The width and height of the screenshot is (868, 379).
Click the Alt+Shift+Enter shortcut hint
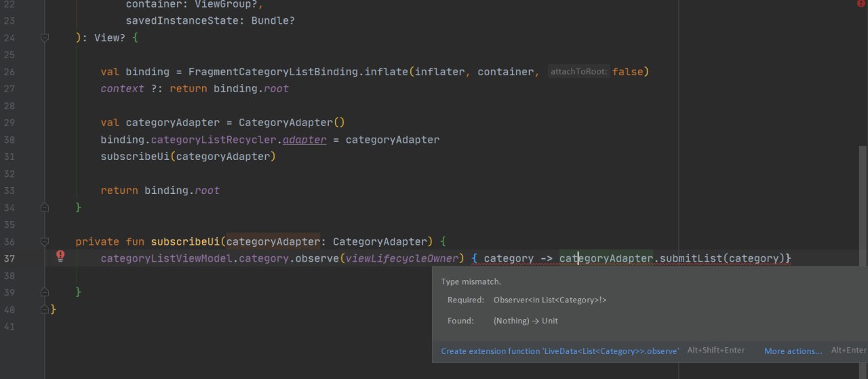click(x=716, y=351)
